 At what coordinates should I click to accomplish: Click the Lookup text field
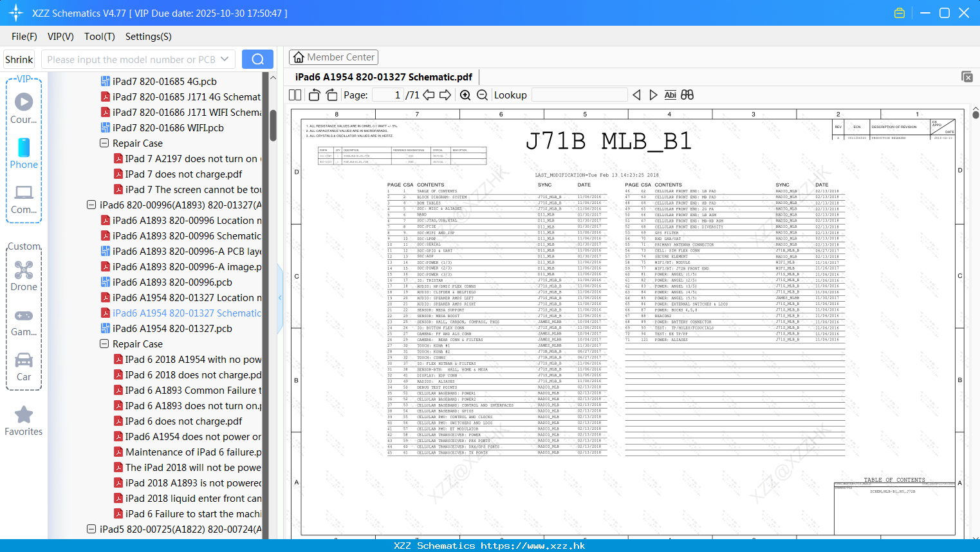(579, 95)
